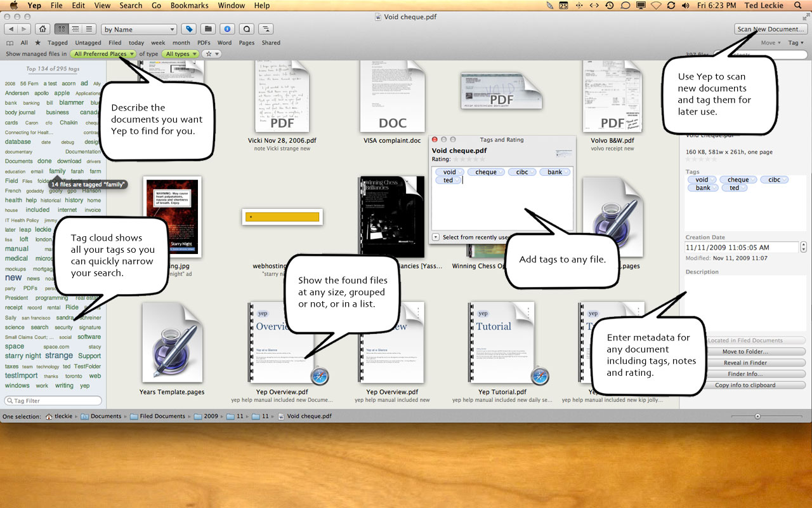Click the Tag Filter search field

click(53, 401)
